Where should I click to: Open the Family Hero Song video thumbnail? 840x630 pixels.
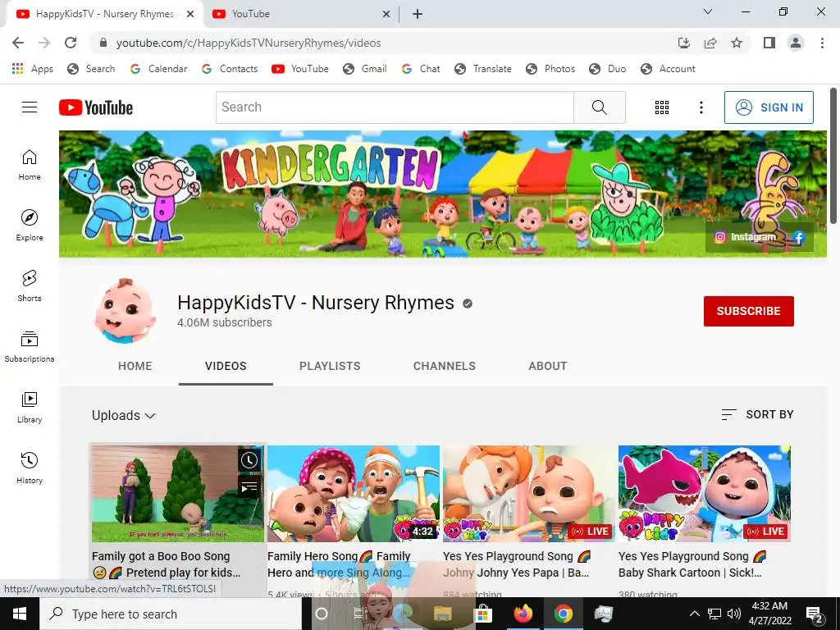click(354, 493)
